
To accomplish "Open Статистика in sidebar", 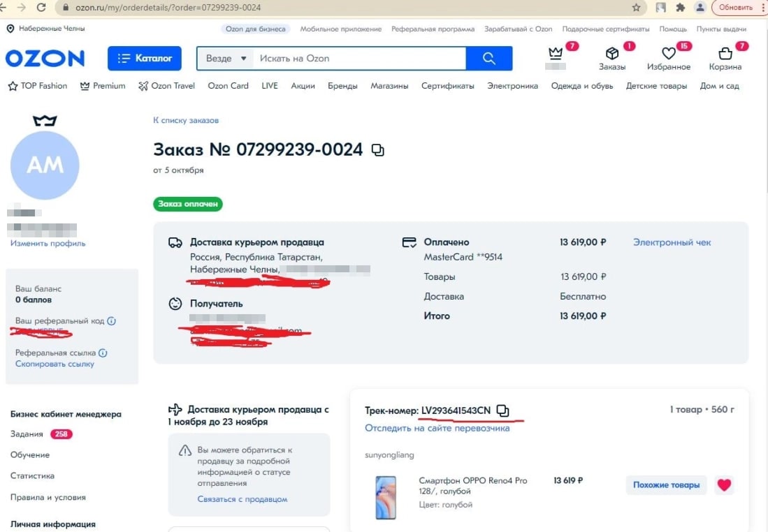I will click(32, 475).
